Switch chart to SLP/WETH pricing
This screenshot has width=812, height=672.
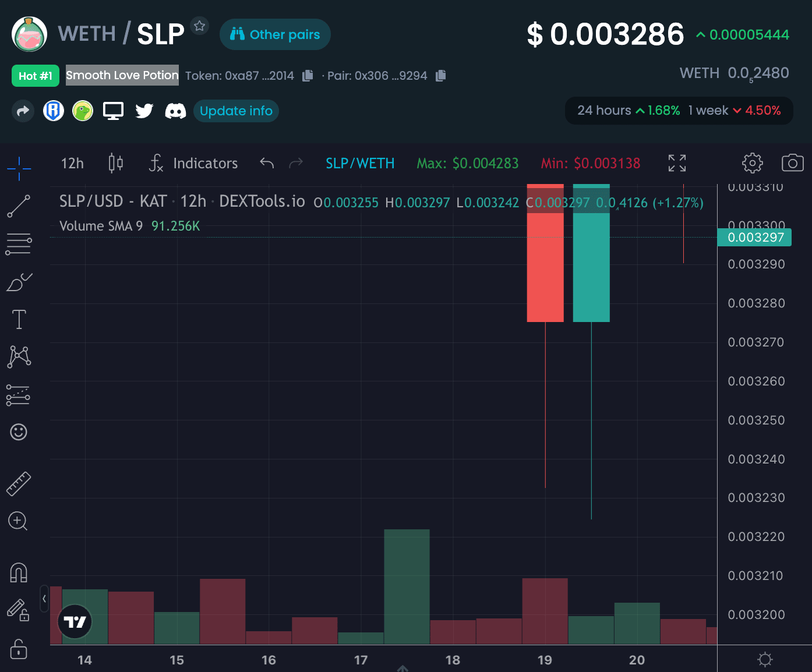(360, 163)
